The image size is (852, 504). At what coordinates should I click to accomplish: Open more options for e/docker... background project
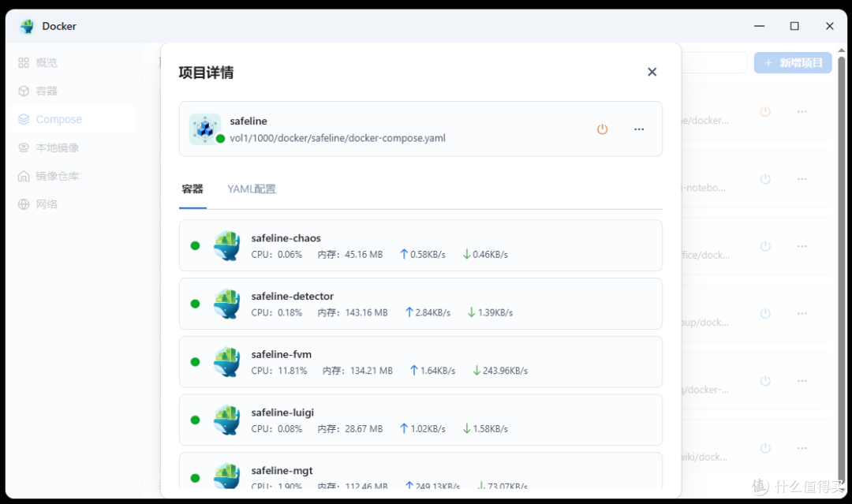pyautogui.click(x=802, y=111)
